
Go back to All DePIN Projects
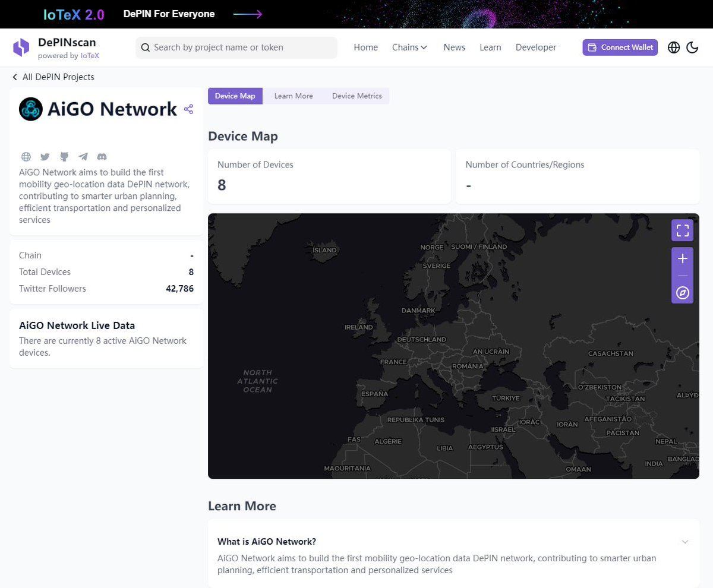53,77
